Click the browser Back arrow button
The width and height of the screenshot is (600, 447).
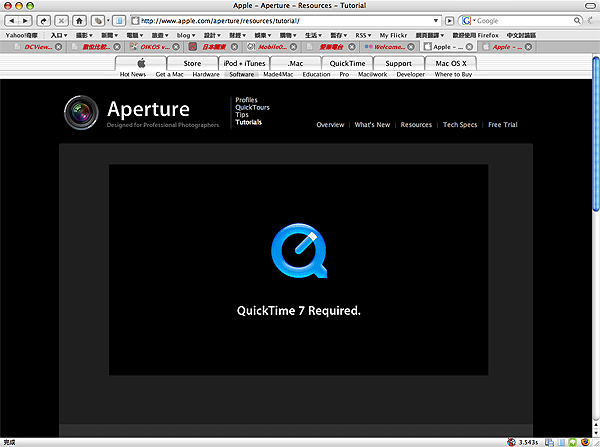tap(11, 21)
